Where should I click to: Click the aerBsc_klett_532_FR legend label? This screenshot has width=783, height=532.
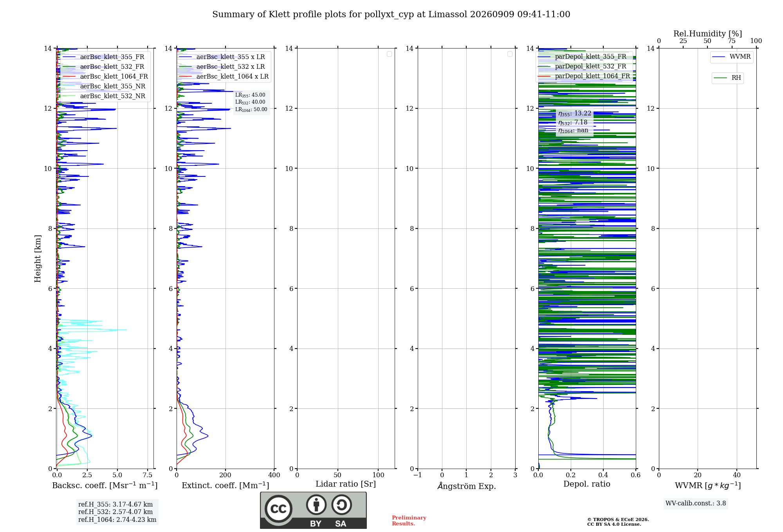[112, 66]
